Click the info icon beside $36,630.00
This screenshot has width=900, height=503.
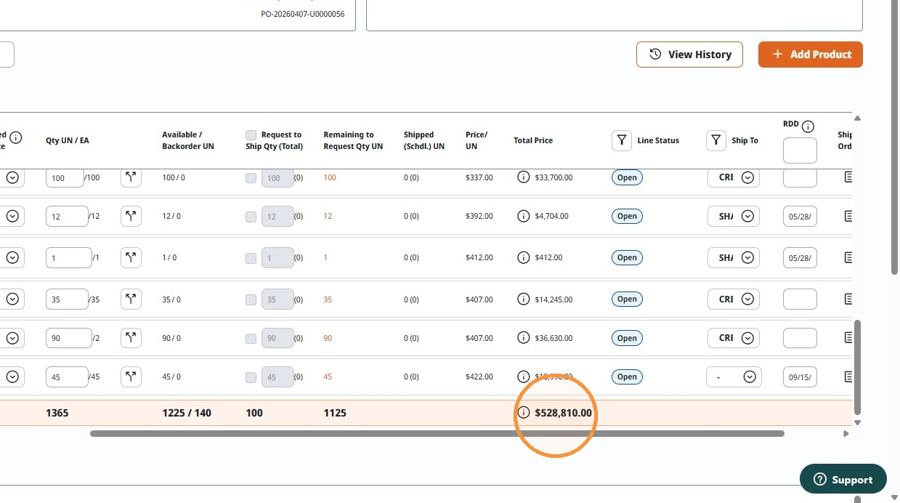[x=523, y=338]
